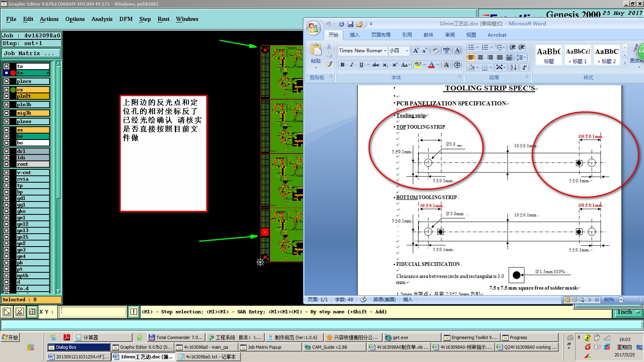Click the Cut scissors icon in Word
The image size is (644, 362).
[x=329, y=46]
